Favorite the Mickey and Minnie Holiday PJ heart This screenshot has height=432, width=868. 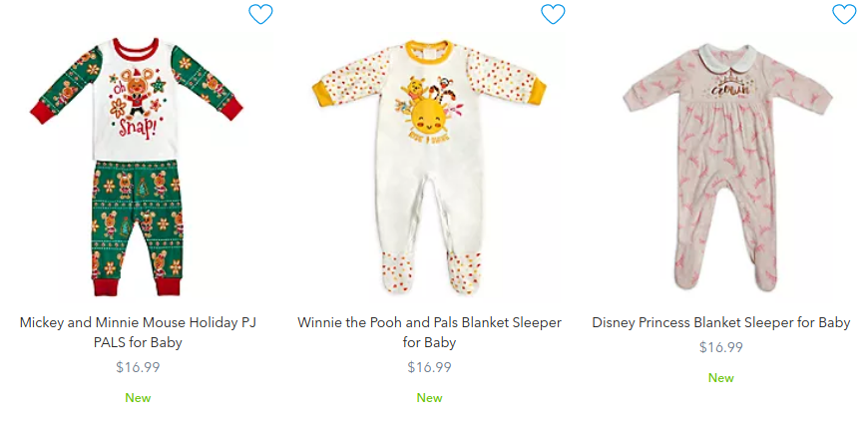tap(260, 14)
